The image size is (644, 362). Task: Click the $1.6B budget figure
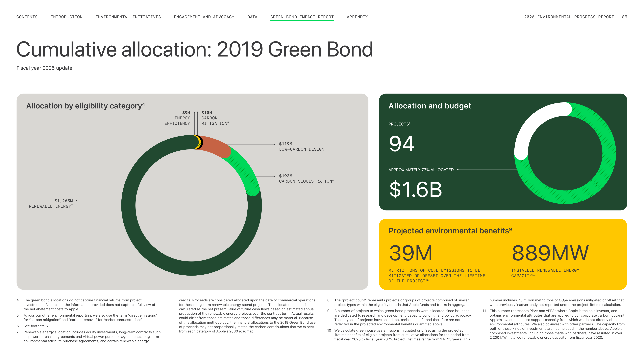(x=416, y=189)
